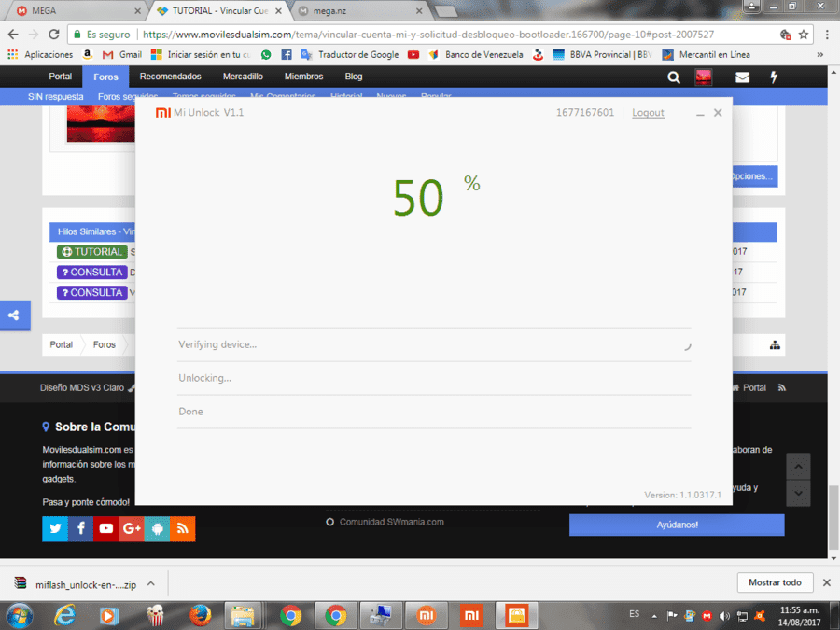Reload the current Chrome page
Viewport: 840px width, 630px height.
(53, 35)
